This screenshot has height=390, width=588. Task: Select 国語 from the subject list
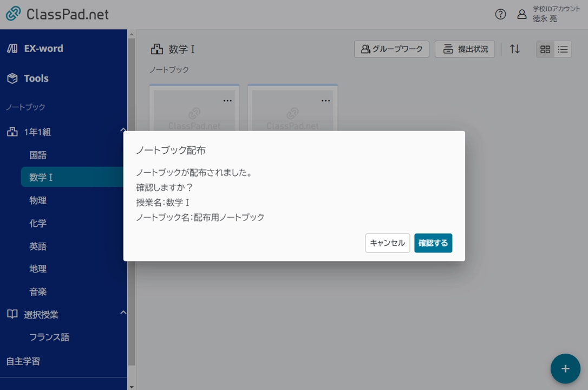coord(38,155)
